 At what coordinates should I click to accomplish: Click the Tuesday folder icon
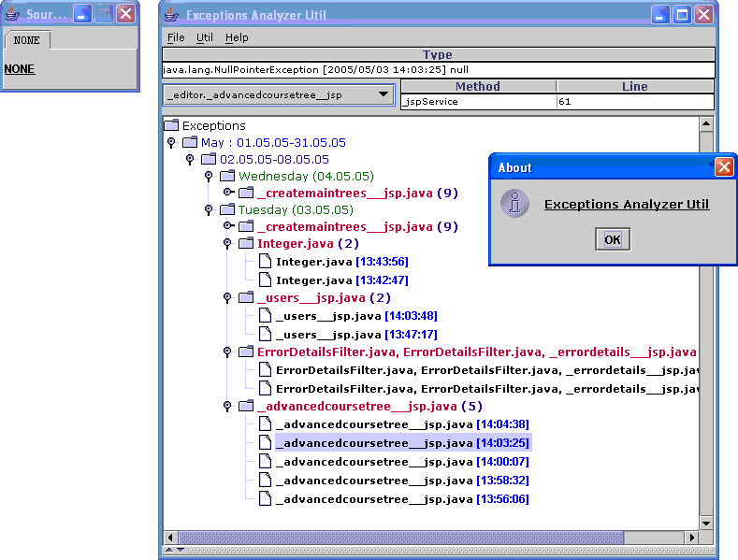pos(227,209)
